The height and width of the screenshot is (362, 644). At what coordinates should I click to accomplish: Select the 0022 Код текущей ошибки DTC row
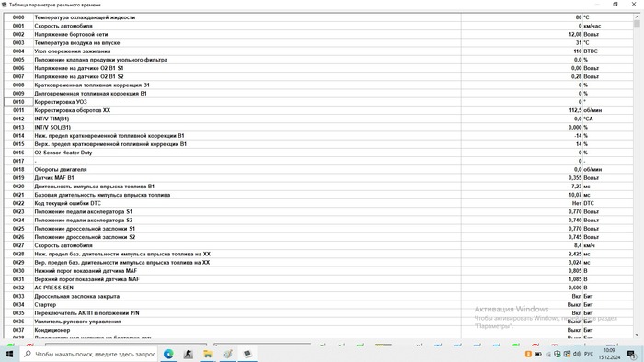(318, 203)
